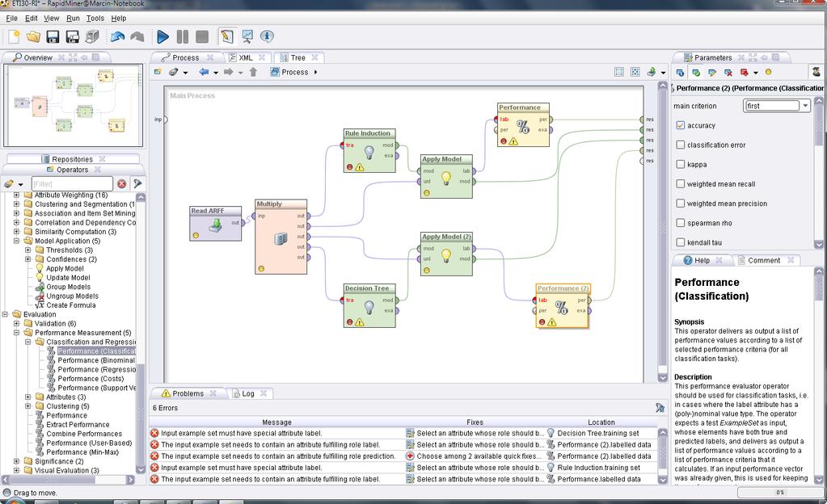Toggle the spearman rho checkbox

coord(681,222)
